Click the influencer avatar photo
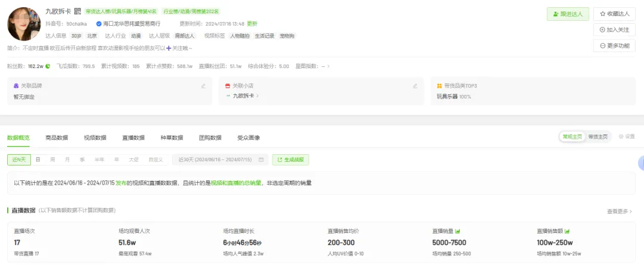The height and width of the screenshot is (267, 644). coord(24,24)
